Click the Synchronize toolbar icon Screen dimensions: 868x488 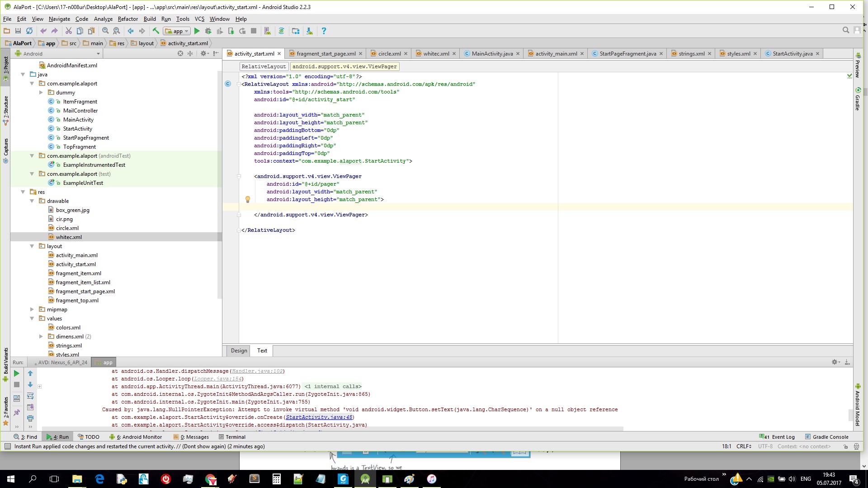coord(29,31)
